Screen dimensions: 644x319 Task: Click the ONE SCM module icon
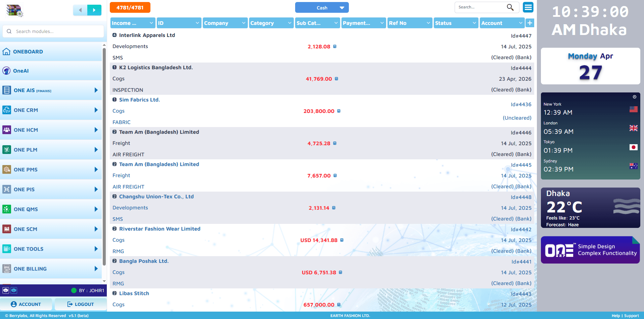(6, 229)
